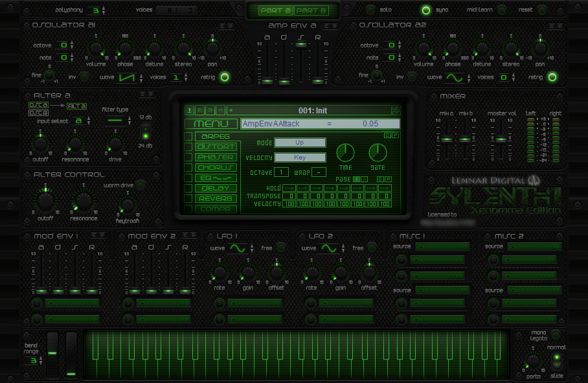The height and width of the screenshot is (383, 588).
Task: Open the Chorus effect tab
Action: pos(216,167)
